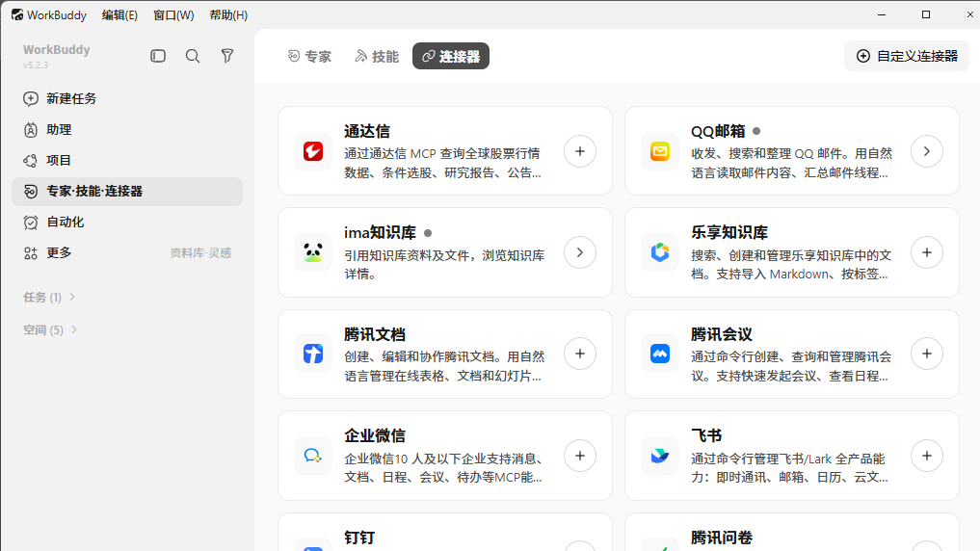
Task: Click the 飞书 card title
Action: [x=706, y=435]
